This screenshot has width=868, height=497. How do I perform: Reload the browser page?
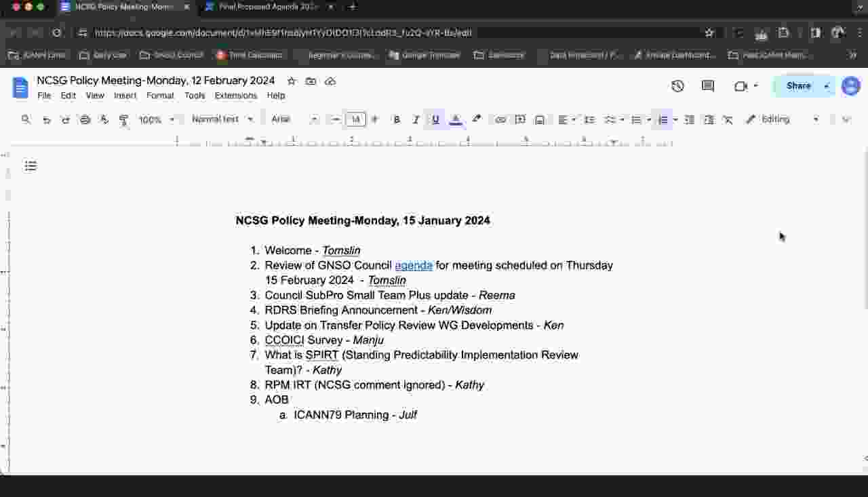(56, 33)
